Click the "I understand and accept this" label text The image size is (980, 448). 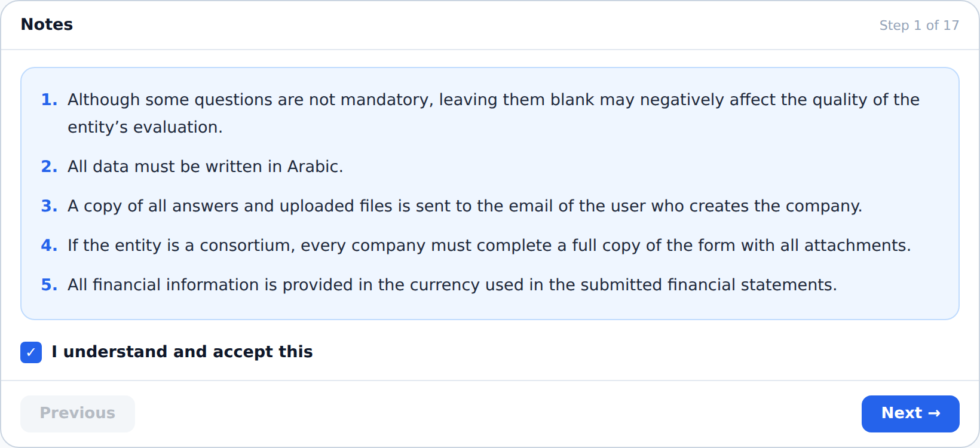point(182,352)
